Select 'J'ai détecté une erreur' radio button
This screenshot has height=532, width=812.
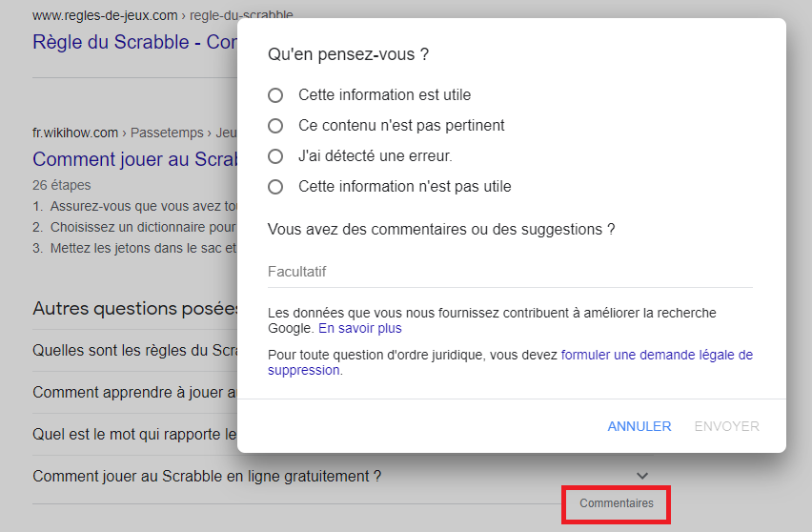pos(275,156)
